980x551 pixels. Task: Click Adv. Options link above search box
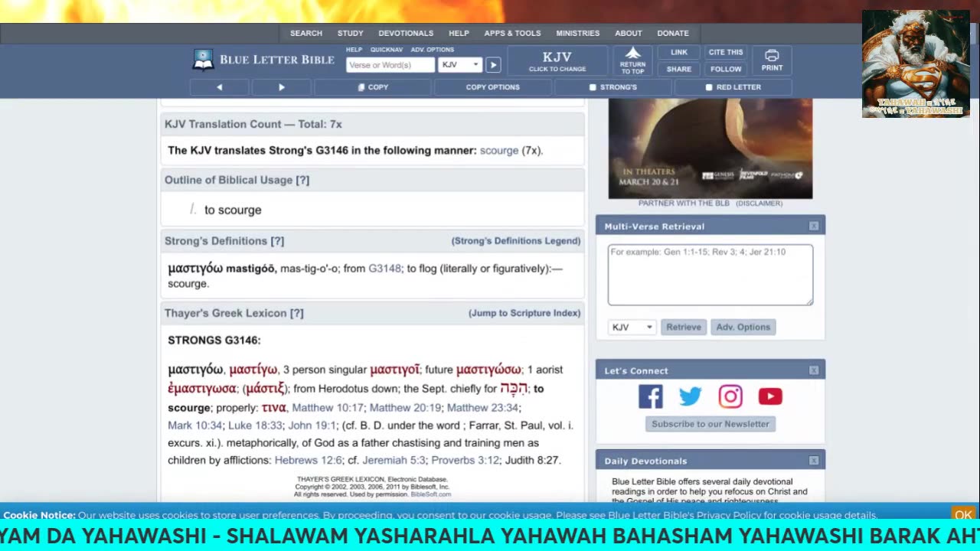click(433, 50)
